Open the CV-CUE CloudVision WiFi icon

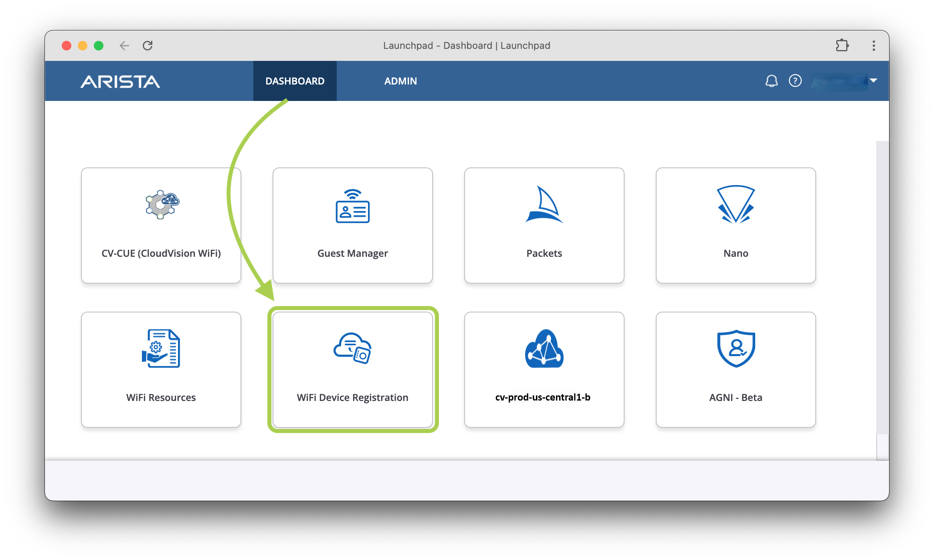point(162,205)
